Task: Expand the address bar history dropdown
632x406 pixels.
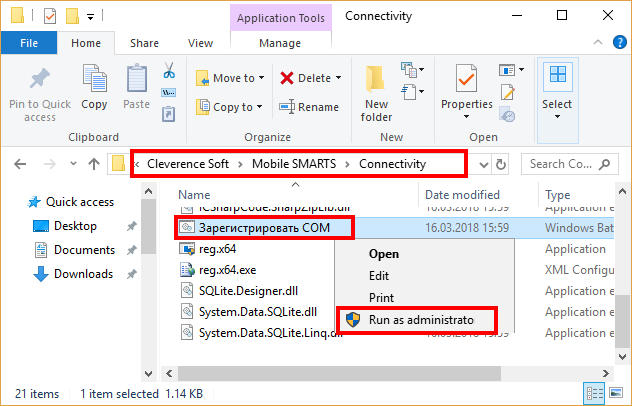Action: pyautogui.click(x=484, y=165)
